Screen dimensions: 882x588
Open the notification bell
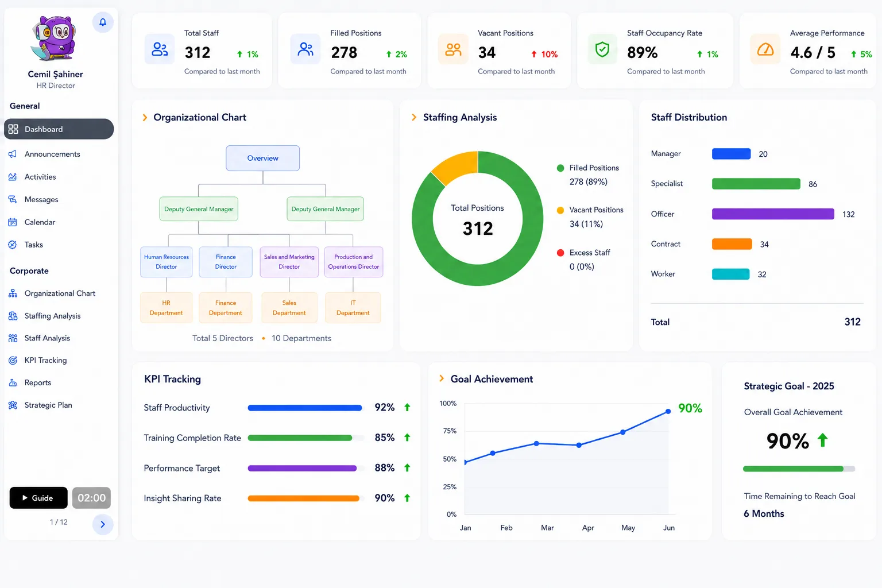pyautogui.click(x=103, y=22)
